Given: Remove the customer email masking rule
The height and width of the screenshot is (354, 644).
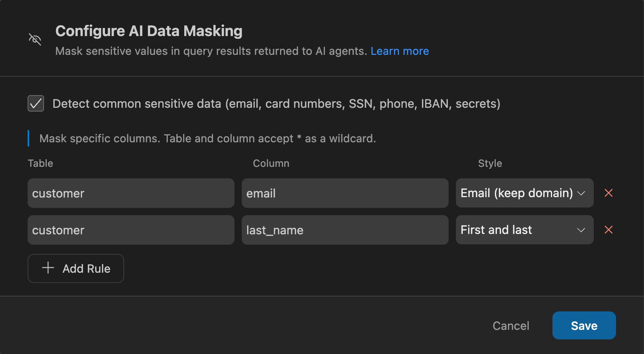Looking at the screenshot, I should [608, 193].
